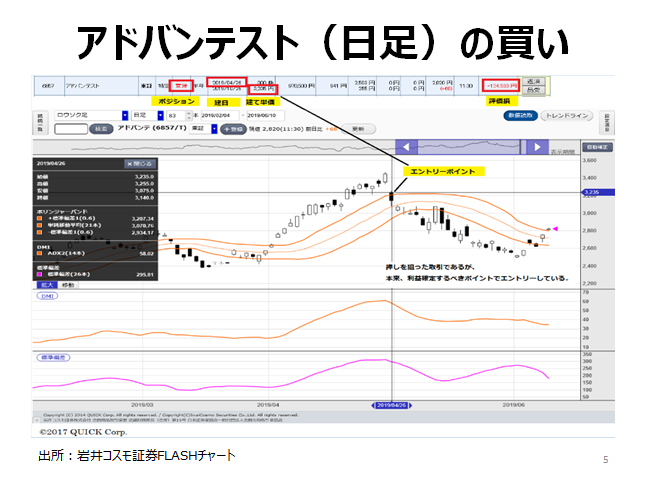Viewport: 645px width, 483px height.
Task: Select the 拡大 zoom tab below tooltip
Action: pyautogui.click(x=47, y=285)
